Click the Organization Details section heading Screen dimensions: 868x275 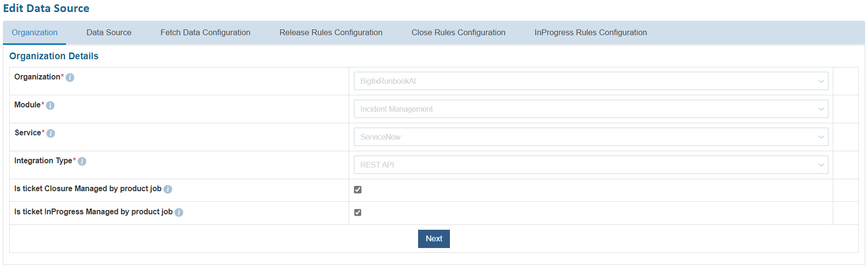point(54,56)
